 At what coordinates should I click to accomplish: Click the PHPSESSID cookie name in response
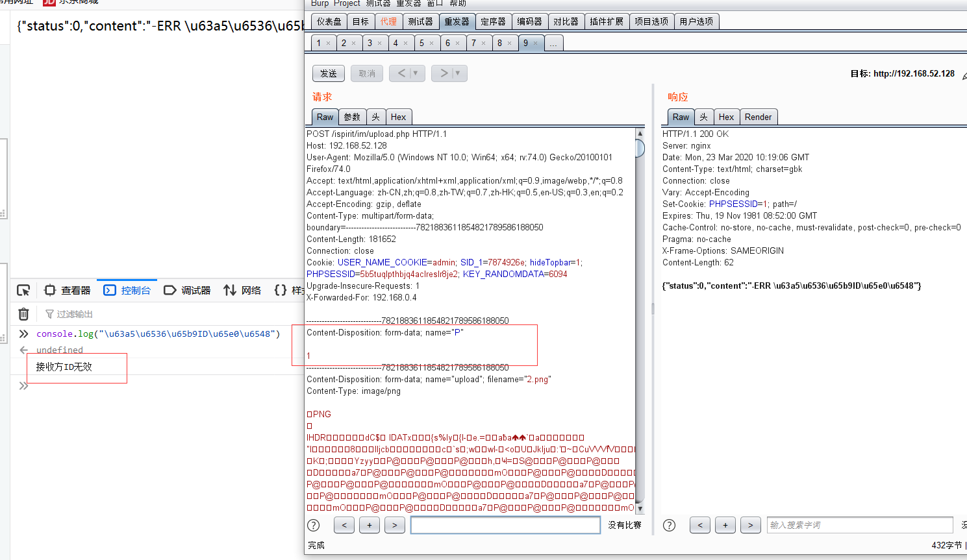[x=733, y=204]
